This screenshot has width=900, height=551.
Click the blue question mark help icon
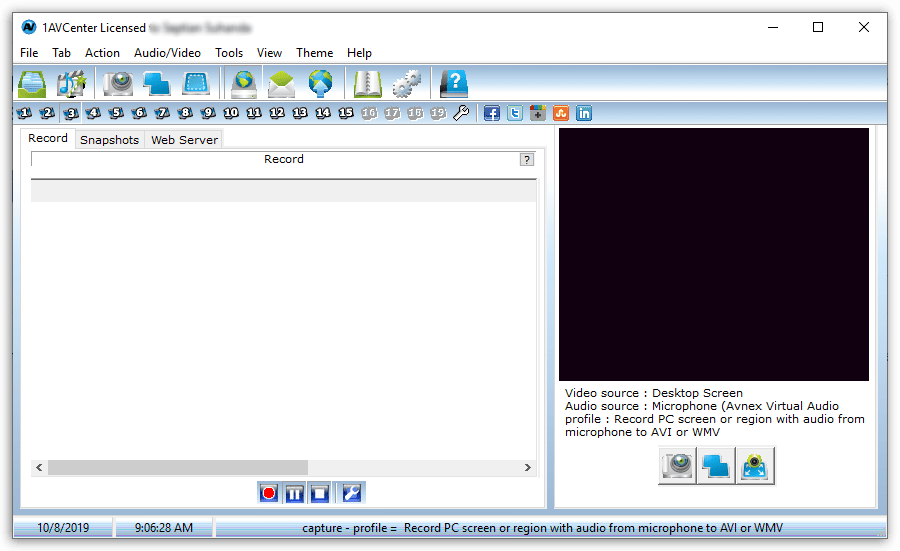click(454, 83)
